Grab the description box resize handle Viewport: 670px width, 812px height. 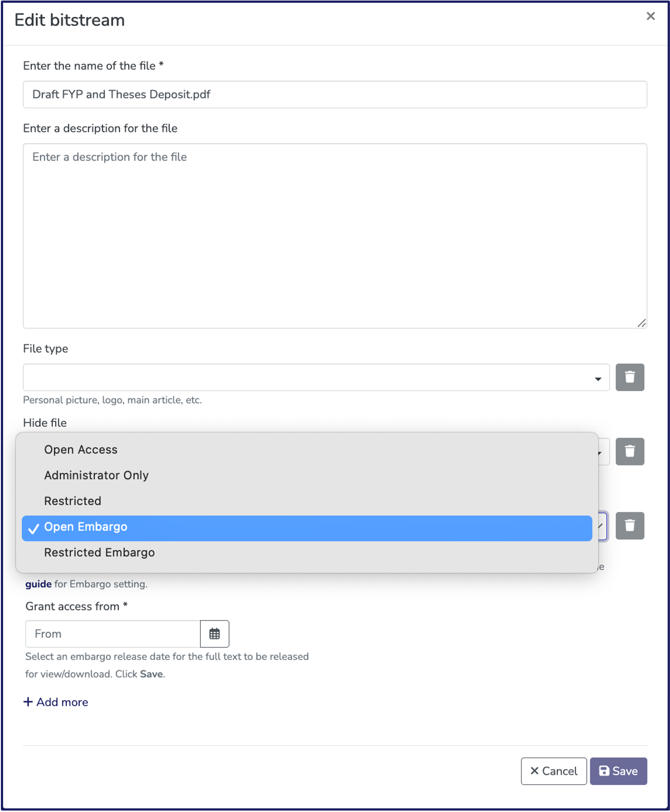tap(641, 323)
